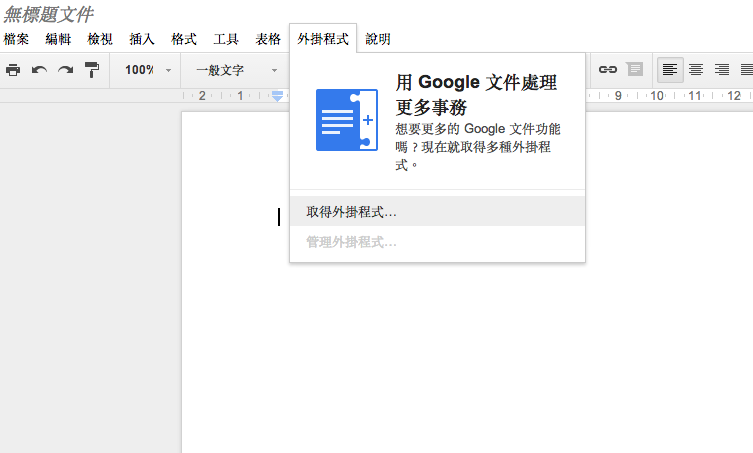The image size is (753, 453).
Task: Open the 檢視 menu
Action: pyautogui.click(x=100, y=39)
